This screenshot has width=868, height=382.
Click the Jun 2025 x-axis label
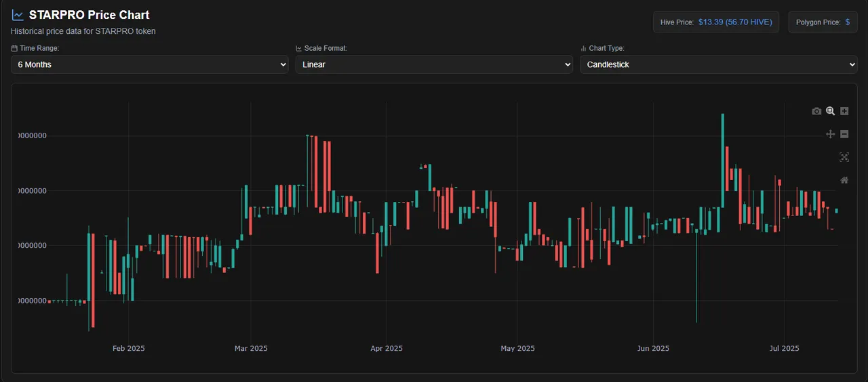652,349
